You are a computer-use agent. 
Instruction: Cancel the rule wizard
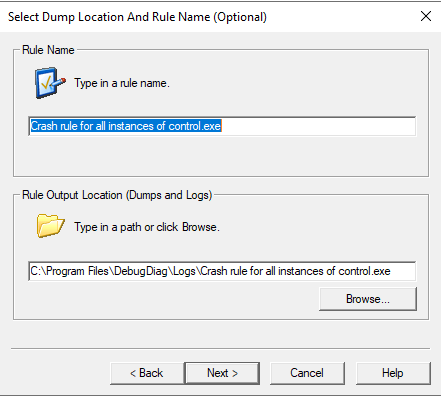307,373
